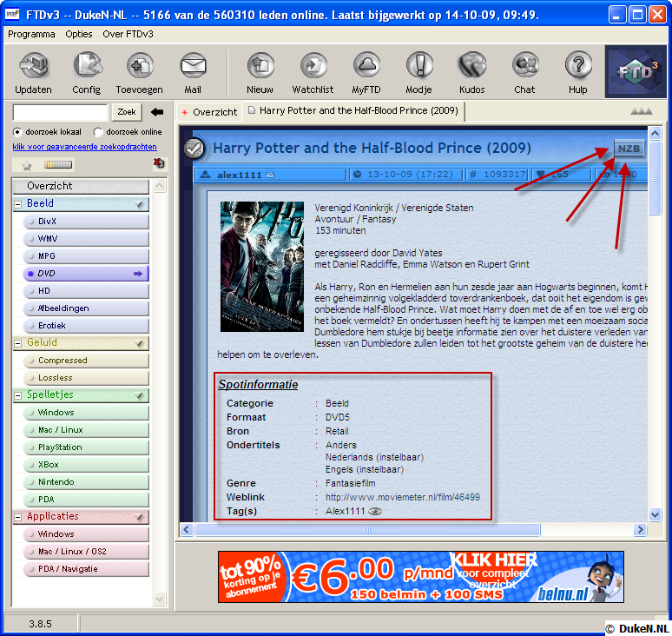Click the yellow ruler filter icon
Screen dimensions: 672x636
tap(58, 165)
